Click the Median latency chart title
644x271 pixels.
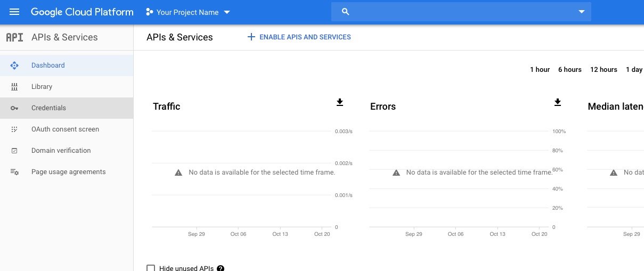616,106
